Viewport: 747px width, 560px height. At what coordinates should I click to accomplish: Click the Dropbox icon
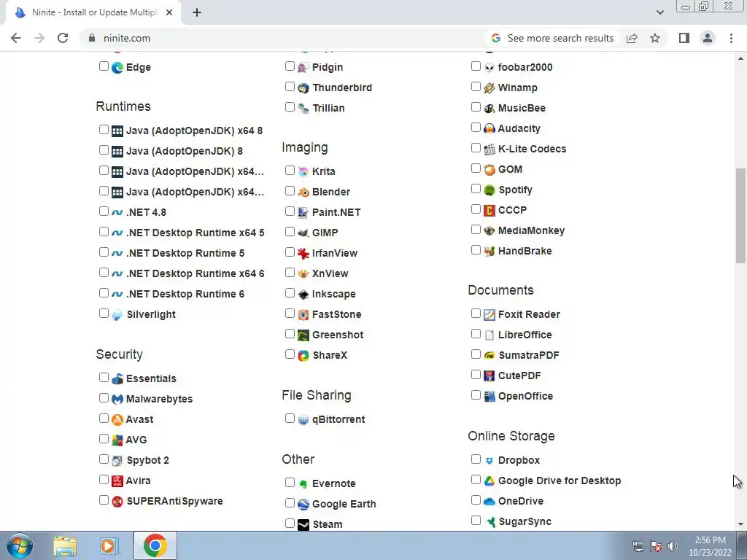pyautogui.click(x=489, y=461)
